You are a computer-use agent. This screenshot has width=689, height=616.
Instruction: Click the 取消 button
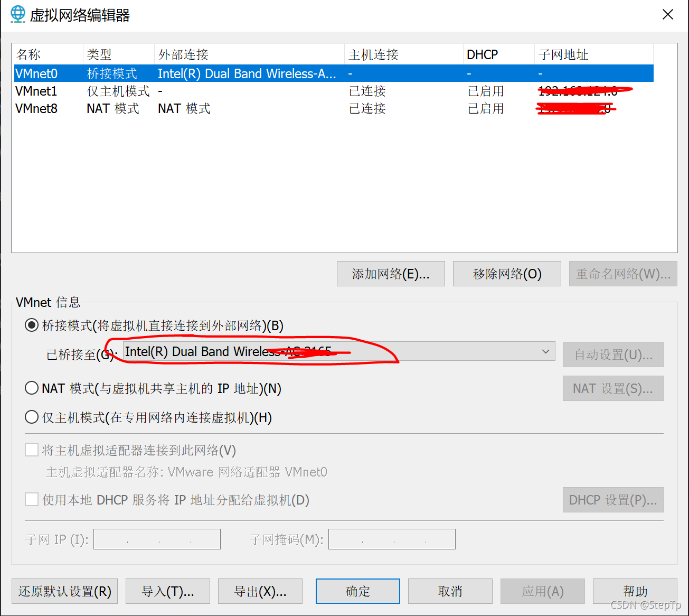pyautogui.click(x=450, y=591)
